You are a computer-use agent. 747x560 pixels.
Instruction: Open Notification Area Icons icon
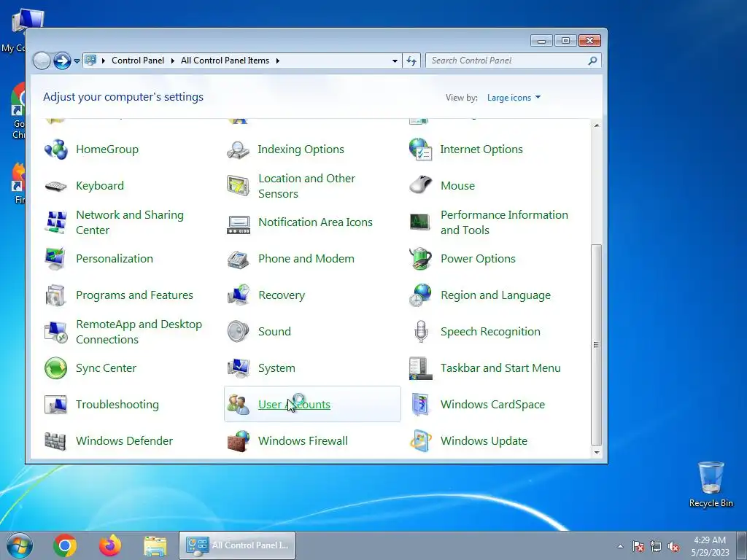239,225
